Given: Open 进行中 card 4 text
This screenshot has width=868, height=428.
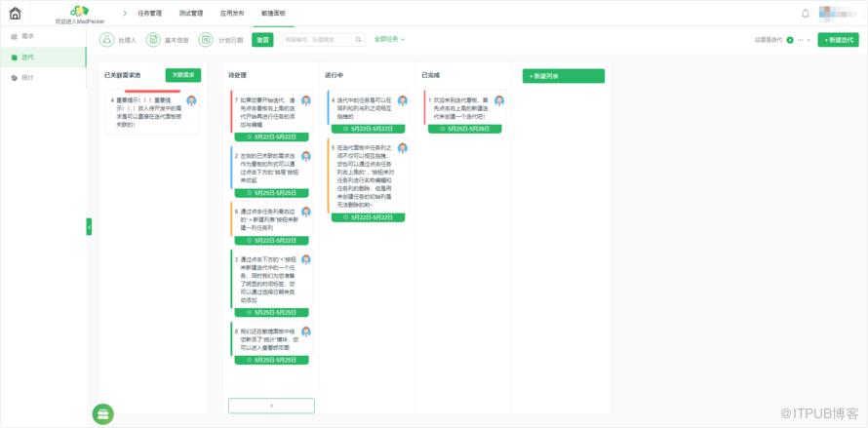Looking at the screenshot, I should tap(365, 108).
